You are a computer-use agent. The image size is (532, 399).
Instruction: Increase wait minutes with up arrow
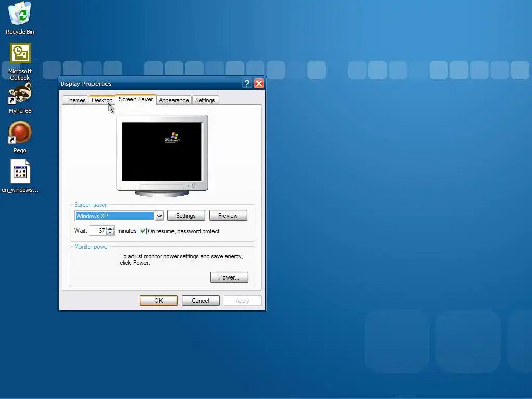pyautogui.click(x=110, y=229)
